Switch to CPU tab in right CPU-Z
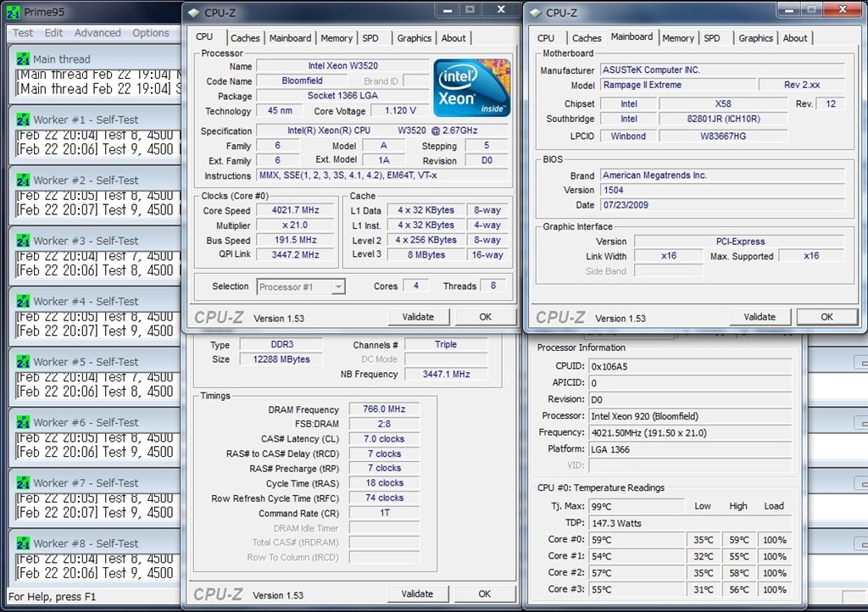The image size is (868, 612). pyautogui.click(x=546, y=37)
